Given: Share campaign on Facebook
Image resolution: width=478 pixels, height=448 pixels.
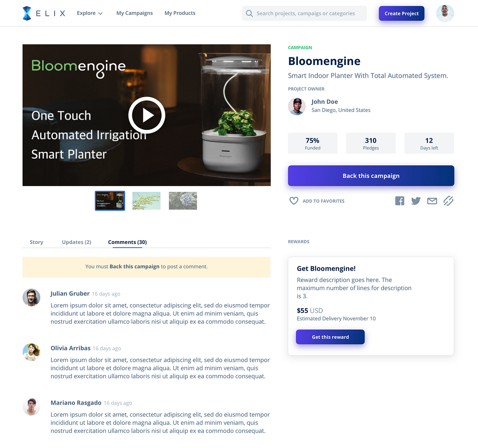Looking at the screenshot, I should pos(400,201).
